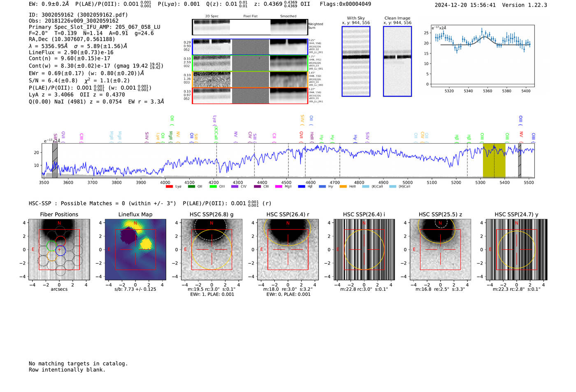Select the green-bordered fiber 2D spectrum row
576x392 pixels.
point(250,63)
